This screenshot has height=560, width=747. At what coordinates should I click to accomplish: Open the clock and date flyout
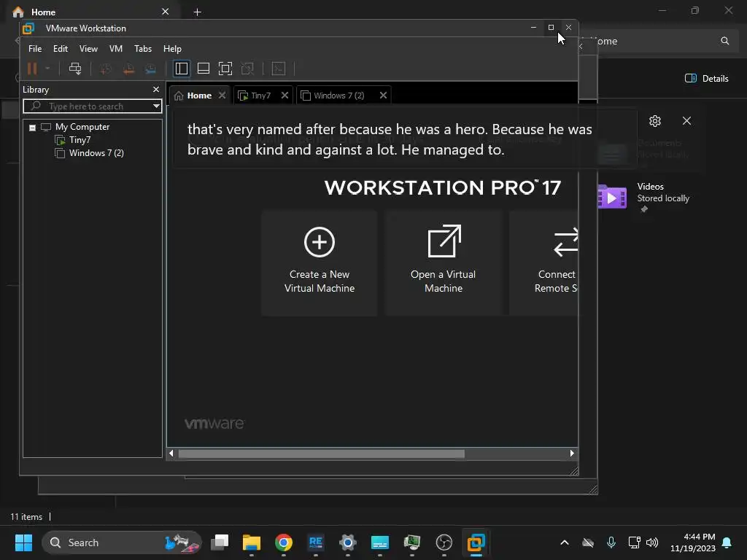(693, 542)
